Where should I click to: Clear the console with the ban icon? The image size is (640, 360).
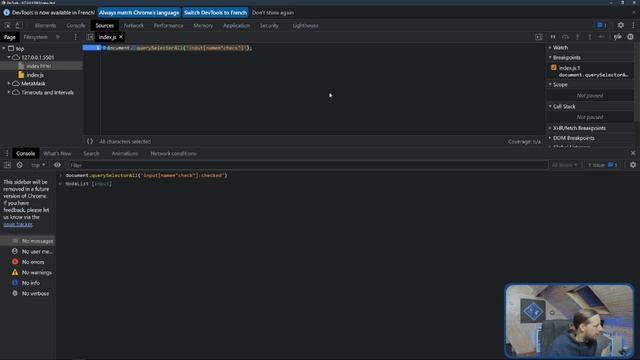coord(20,165)
